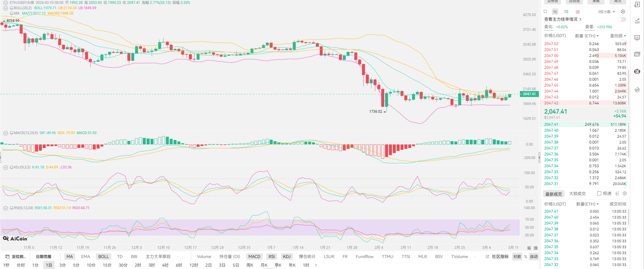The image size is (644, 269).
Task: Open 查看主力挂单情况 link
Action: (x=562, y=19)
